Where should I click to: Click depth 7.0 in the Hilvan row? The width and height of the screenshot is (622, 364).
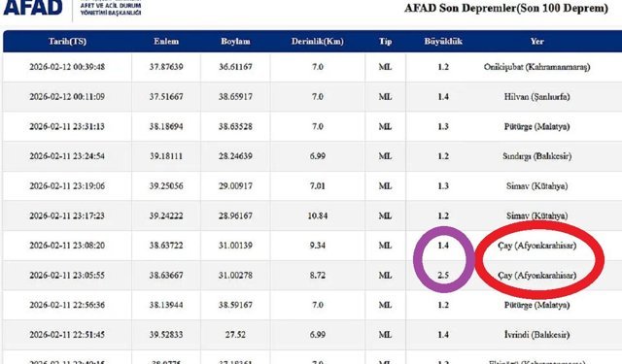318,97
